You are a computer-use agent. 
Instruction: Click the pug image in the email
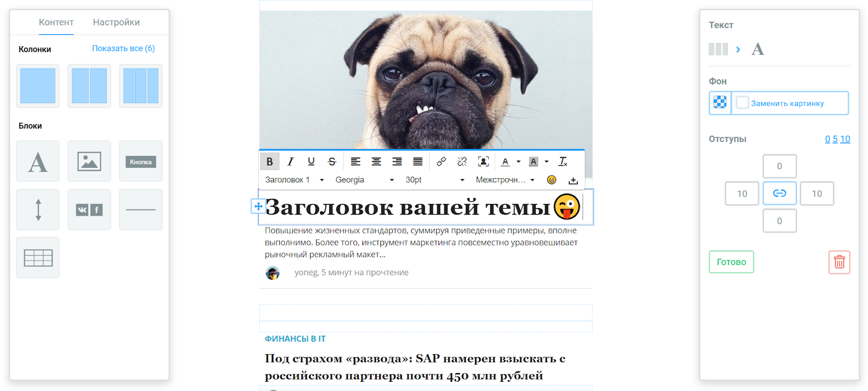coord(426,79)
